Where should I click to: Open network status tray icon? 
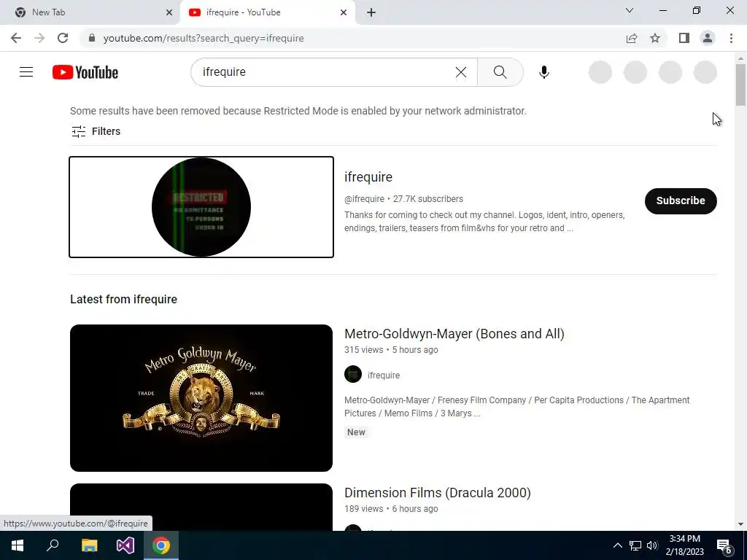tap(635, 545)
